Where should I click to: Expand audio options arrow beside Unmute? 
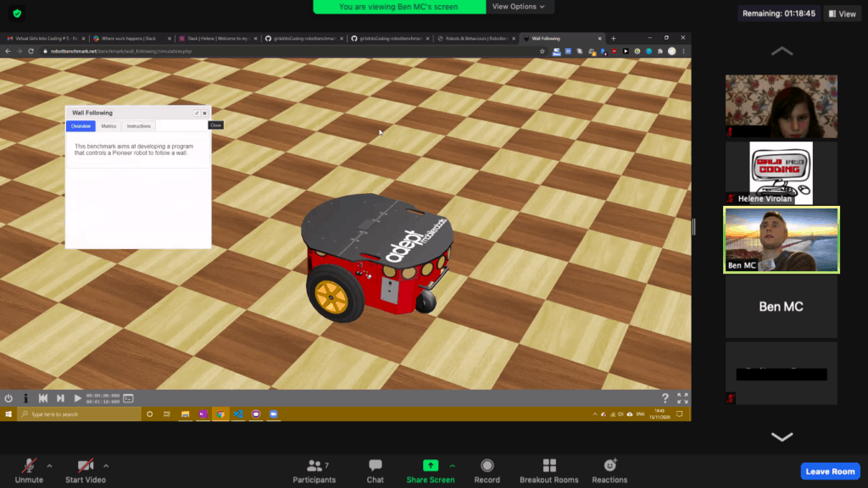49,466
